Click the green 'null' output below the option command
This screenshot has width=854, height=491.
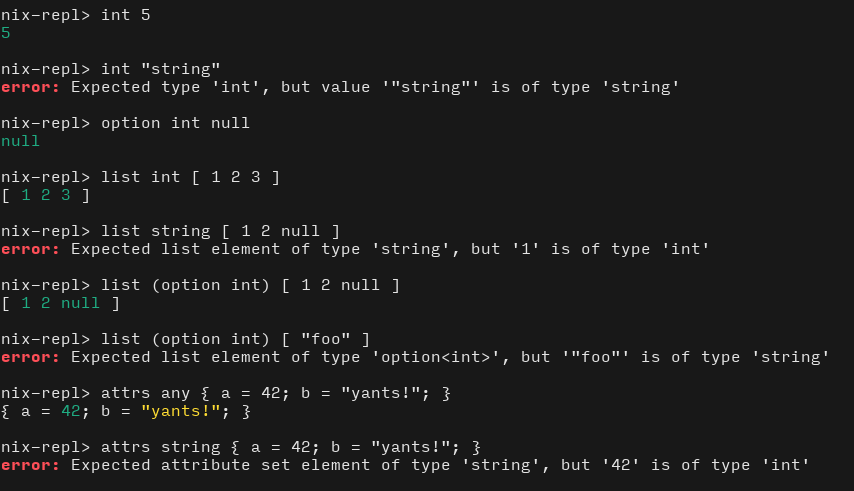pyautogui.click(x=21, y=141)
